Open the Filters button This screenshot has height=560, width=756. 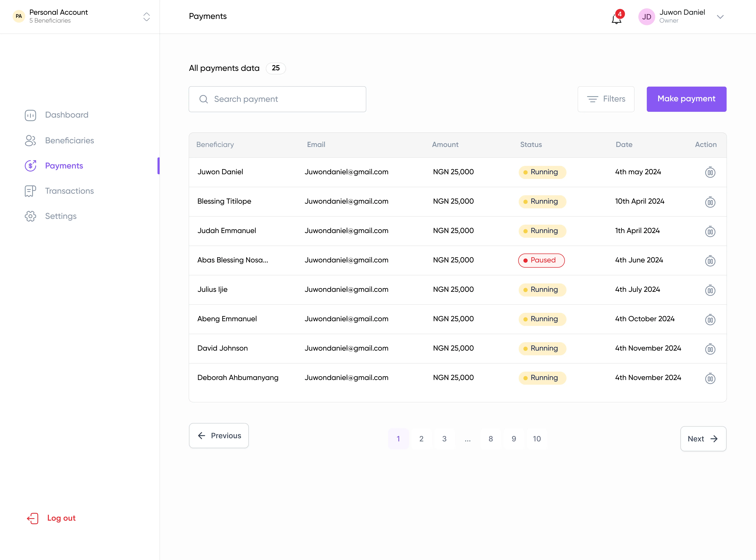click(606, 99)
